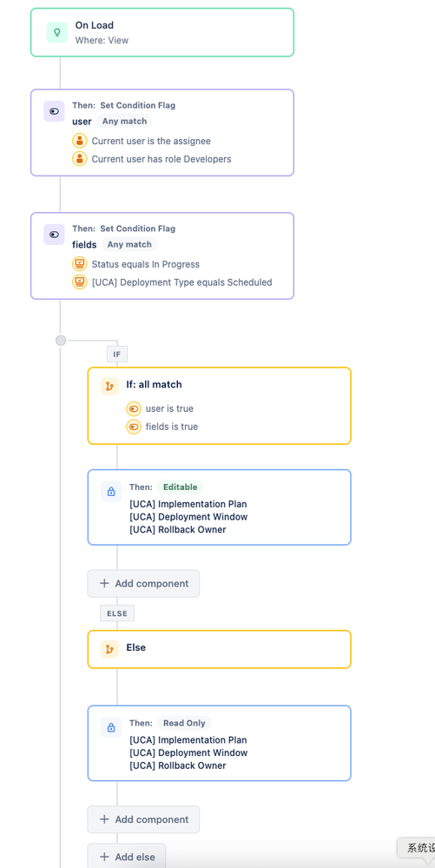Click the 'fields is true' toggle icon
The image size is (435, 868).
pyautogui.click(x=134, y=427)
